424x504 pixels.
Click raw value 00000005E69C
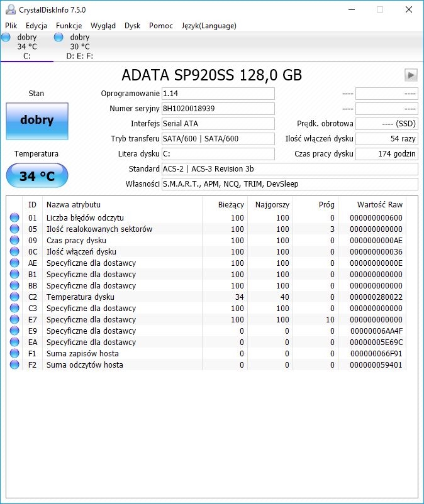pyautogui.click(x=376, y=342)
